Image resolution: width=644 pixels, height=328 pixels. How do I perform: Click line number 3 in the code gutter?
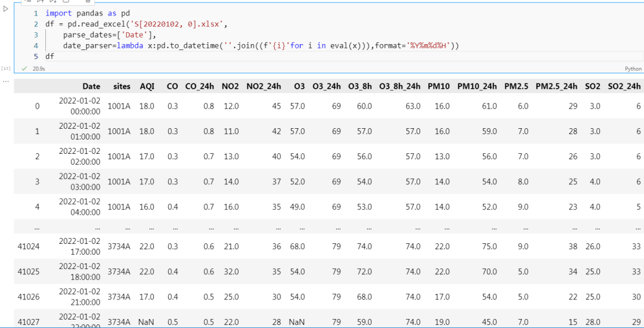tap(36, 35)
